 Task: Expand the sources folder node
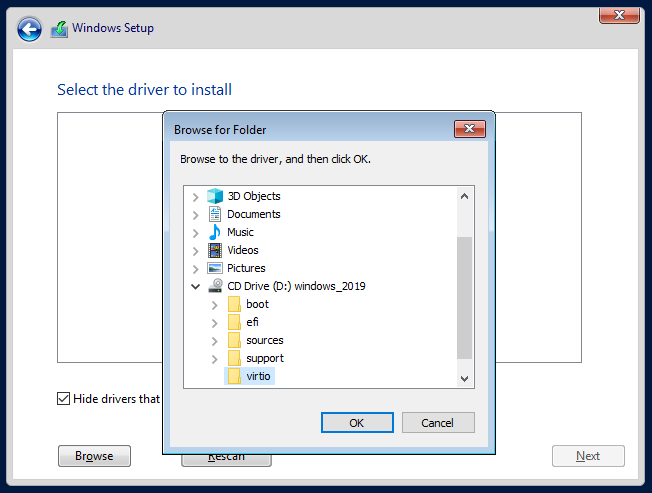click(215, 341)
